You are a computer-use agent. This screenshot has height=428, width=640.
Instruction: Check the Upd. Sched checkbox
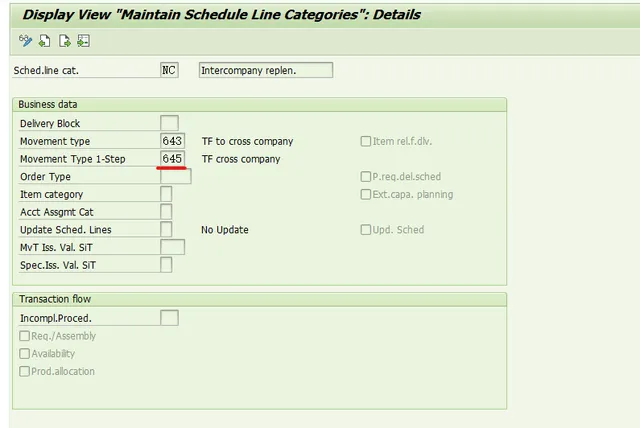365,230
